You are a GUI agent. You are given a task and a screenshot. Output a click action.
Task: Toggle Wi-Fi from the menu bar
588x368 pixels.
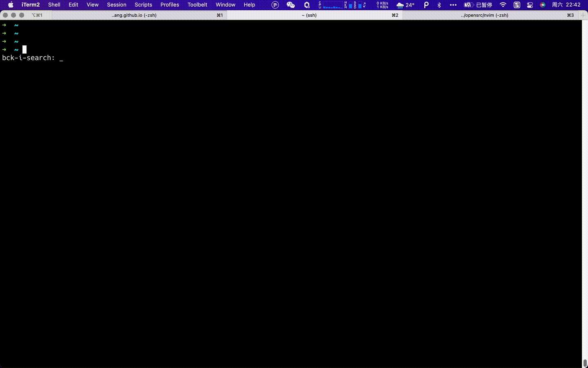click(x=502, y=5)
